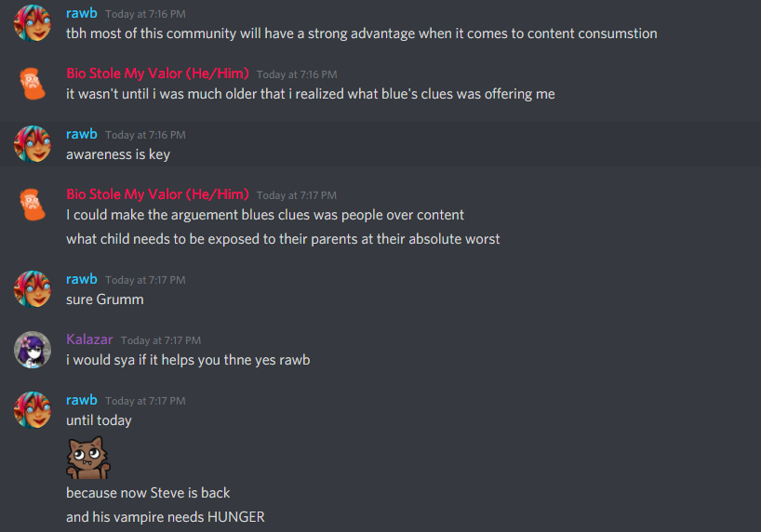This screenshot has height=532, width=761.
Task: Open Kalazar username profile
Action: tap(89, 339)
